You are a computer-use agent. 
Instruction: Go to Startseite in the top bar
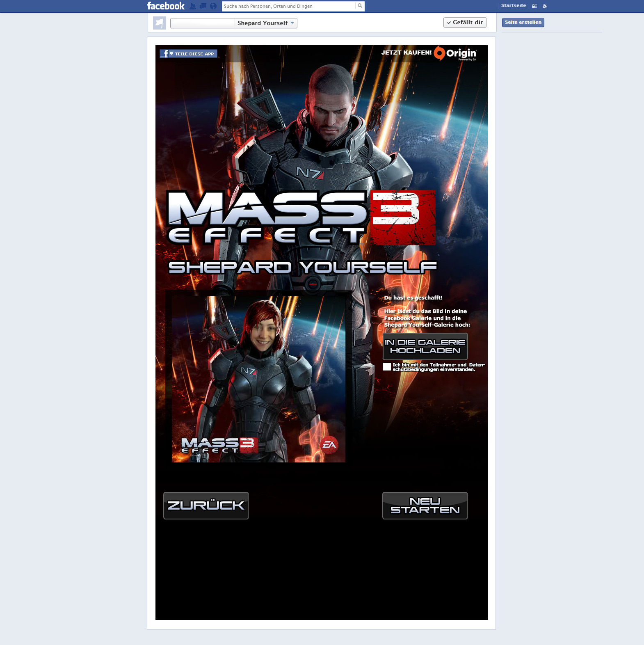coord(513,6)
